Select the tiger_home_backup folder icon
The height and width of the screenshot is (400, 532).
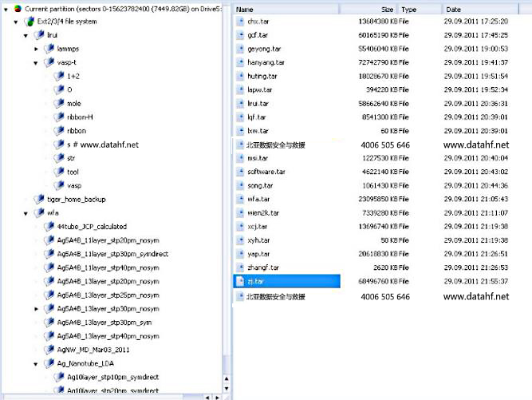[x=39, y=199]
